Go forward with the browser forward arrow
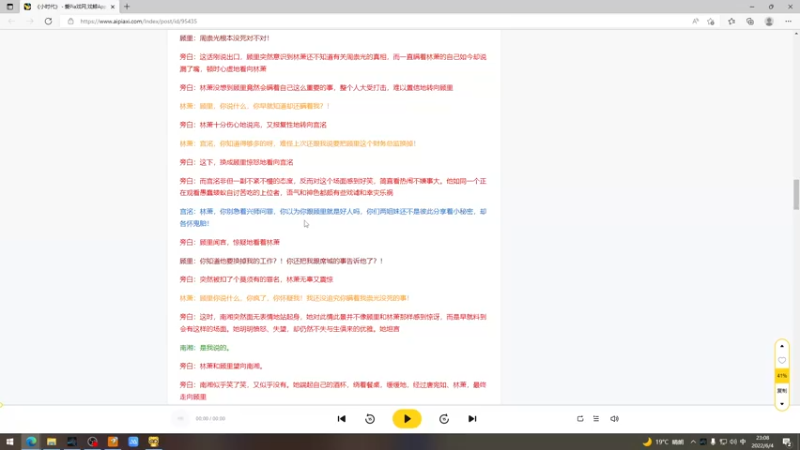Screen dimensions: 800x450 pos(30,21)
